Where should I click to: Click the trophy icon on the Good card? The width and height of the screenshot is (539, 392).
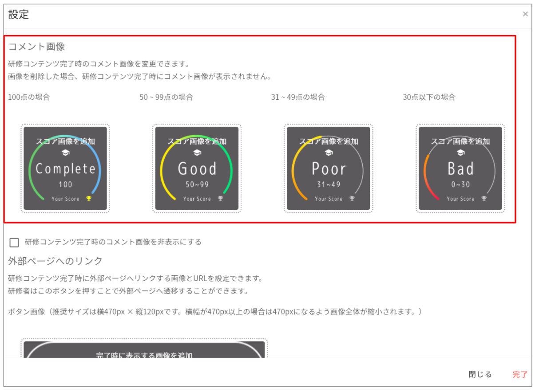click(x=220, y=199)
